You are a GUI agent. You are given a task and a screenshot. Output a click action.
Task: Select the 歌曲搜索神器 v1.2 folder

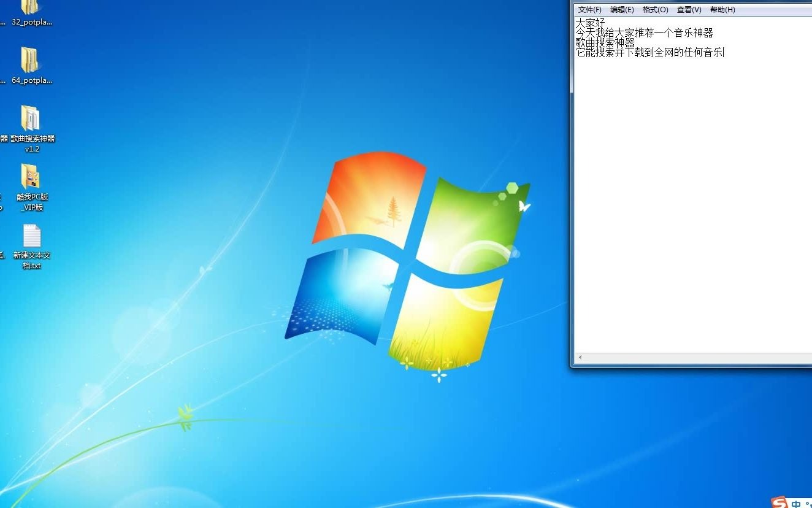point(32,129)
